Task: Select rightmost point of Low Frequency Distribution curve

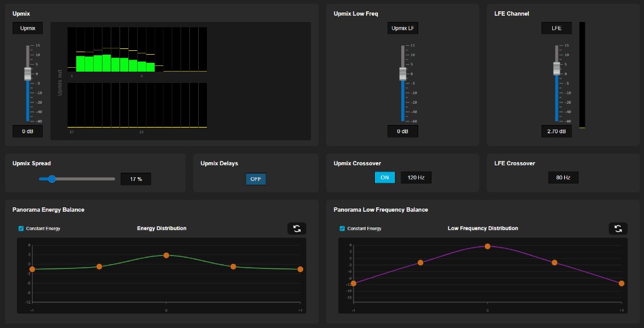Action: pos(621,283)
